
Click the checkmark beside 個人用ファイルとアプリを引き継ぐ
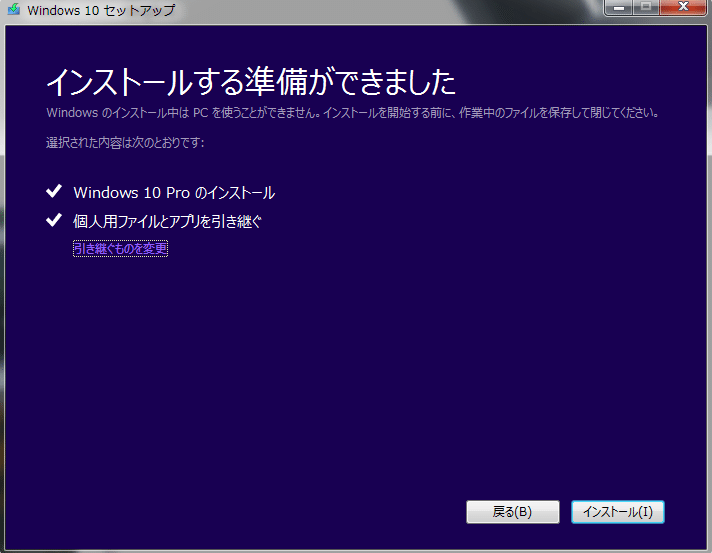pos(54,220)
